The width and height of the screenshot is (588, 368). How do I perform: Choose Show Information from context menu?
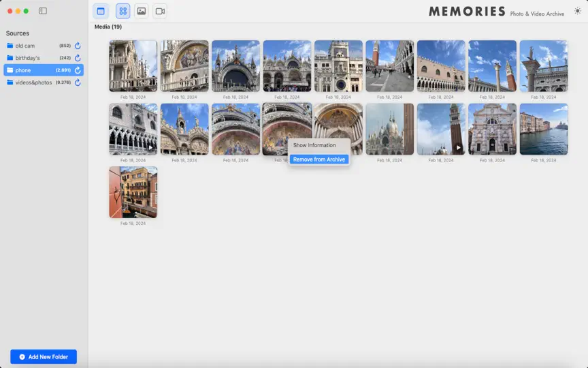click(x=318, y=145)
